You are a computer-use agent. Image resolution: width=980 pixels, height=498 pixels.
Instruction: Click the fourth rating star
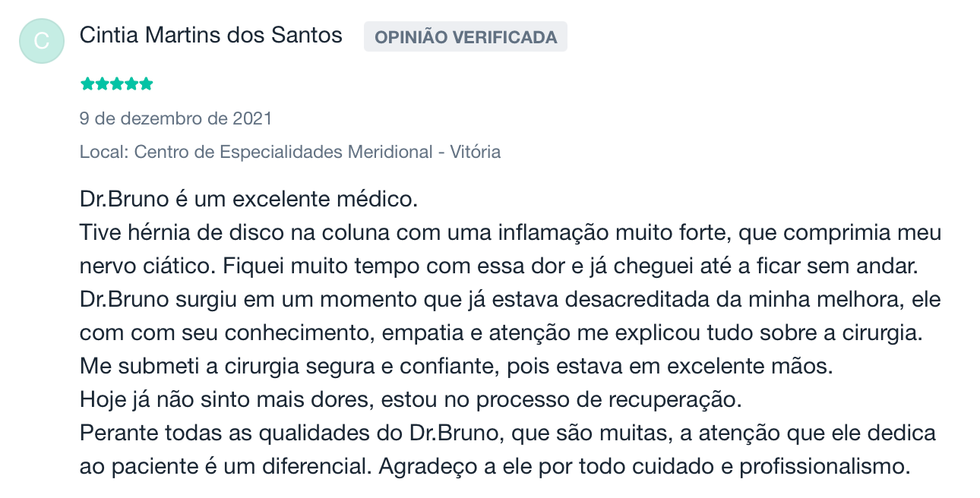pyautogui.click(x=131, y=84)
